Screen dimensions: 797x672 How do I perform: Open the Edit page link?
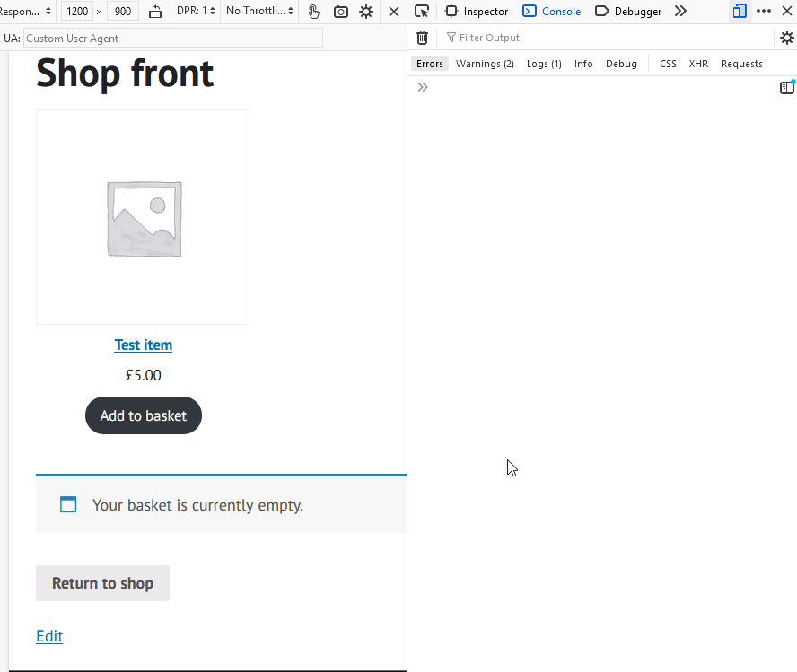point(49,636)
